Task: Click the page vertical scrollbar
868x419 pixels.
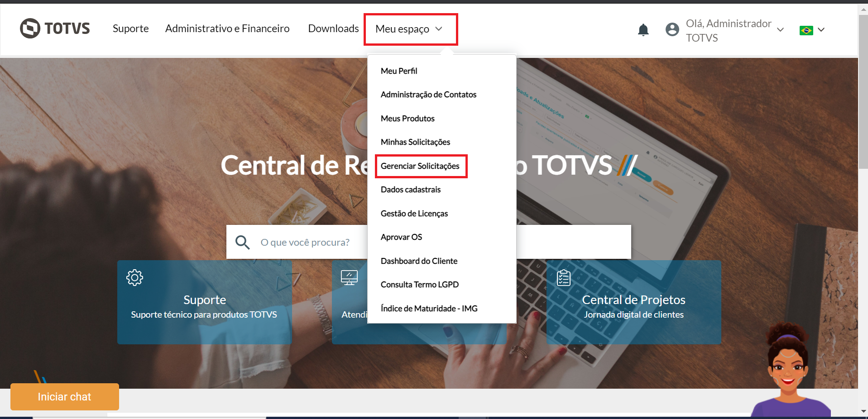Action: click(x=863, y=90)
